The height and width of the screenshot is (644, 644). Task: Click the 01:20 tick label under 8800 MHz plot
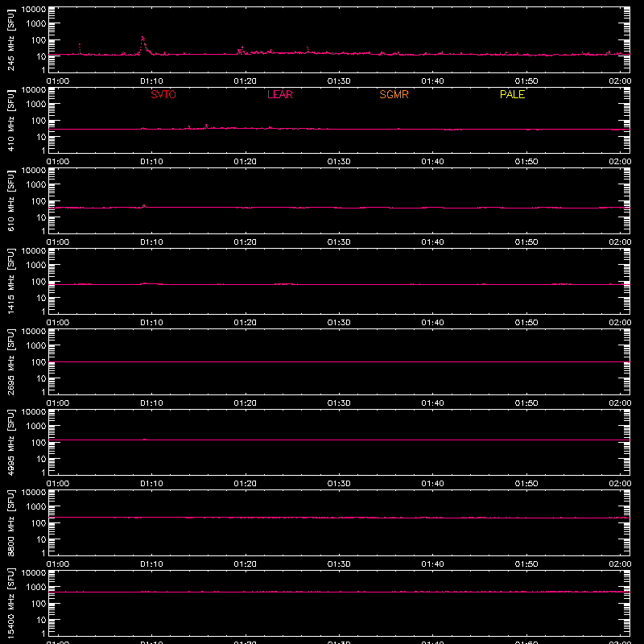coord(246,564)
